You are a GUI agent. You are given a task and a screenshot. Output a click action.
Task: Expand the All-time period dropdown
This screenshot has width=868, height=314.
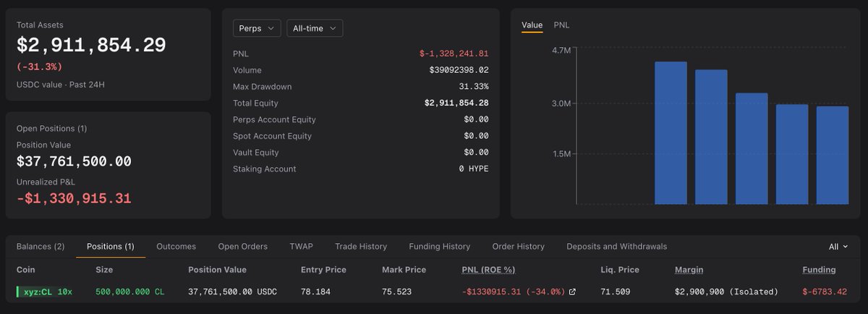315,28
